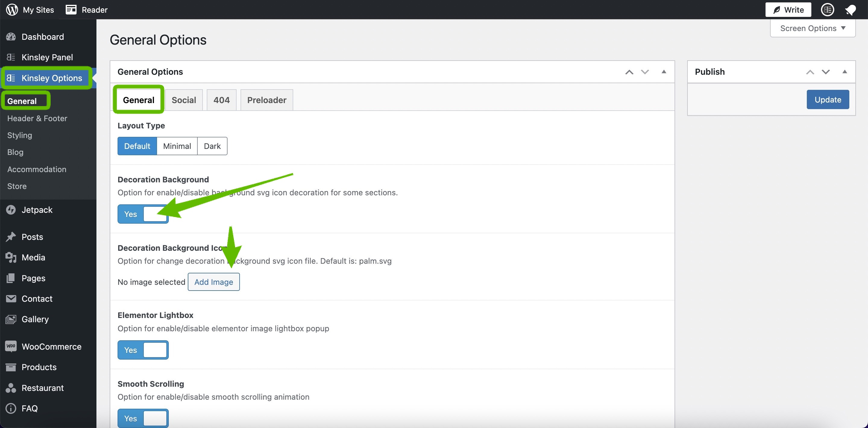Open the user avatar icon
This screenshot has width=868, height=428.
[827, 10]
